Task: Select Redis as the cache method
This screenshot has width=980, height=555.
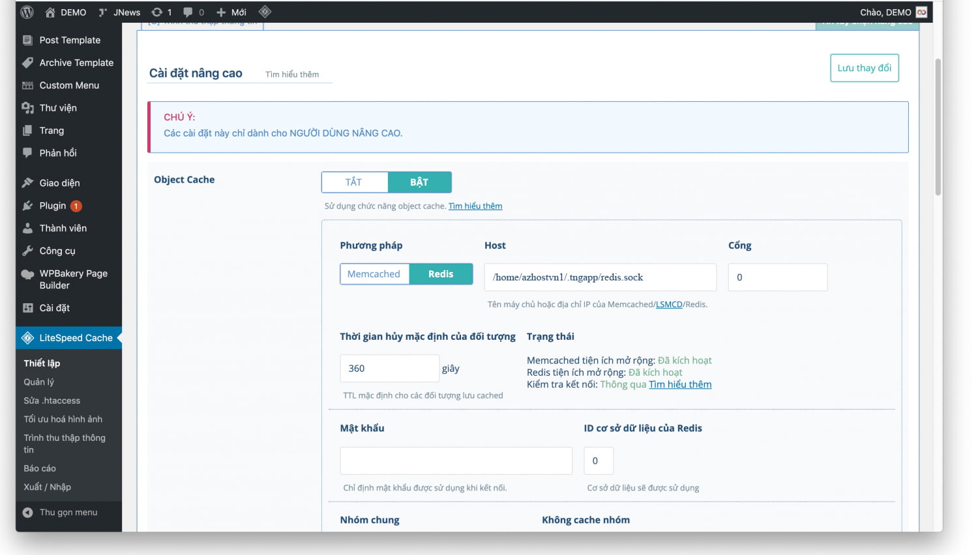Action: pos(441,274)
